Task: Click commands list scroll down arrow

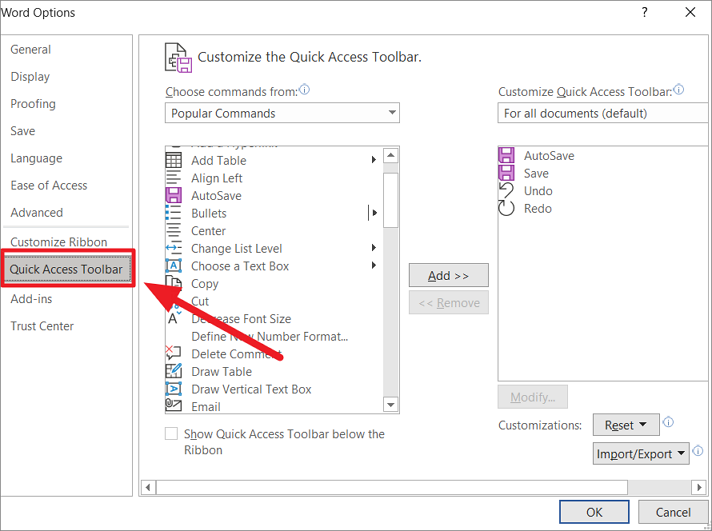Action: click(x=391, y=404)
